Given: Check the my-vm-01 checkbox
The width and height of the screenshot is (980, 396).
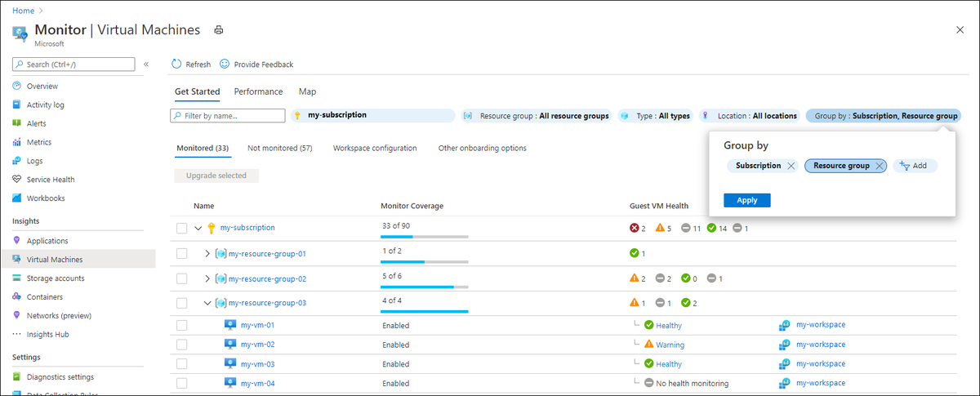Looking at the screenshot, I should (182, 325).
